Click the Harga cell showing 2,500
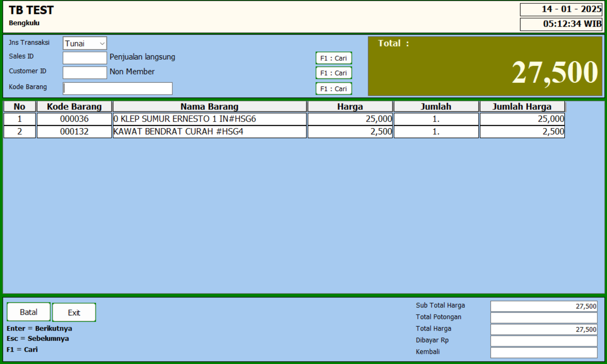The width and height of the screenshot is (607, 364). click(x=350, y=132)
